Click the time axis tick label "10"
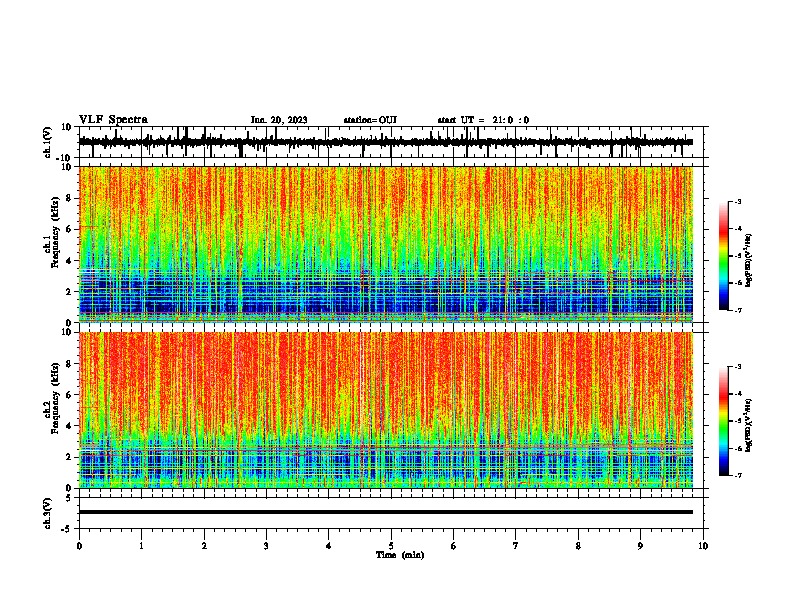The height and width of the screenshot is (612, 792). pyautogui.click(x=703, y=546)
